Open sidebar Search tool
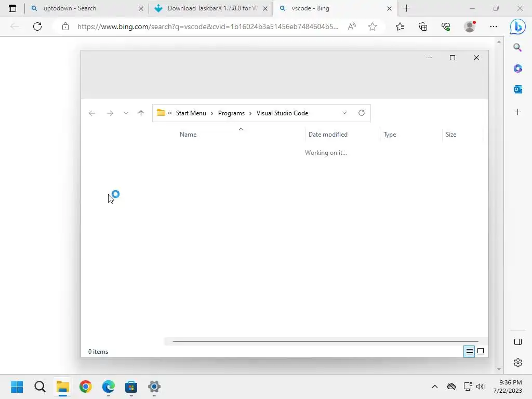 [x=517, y=47]
